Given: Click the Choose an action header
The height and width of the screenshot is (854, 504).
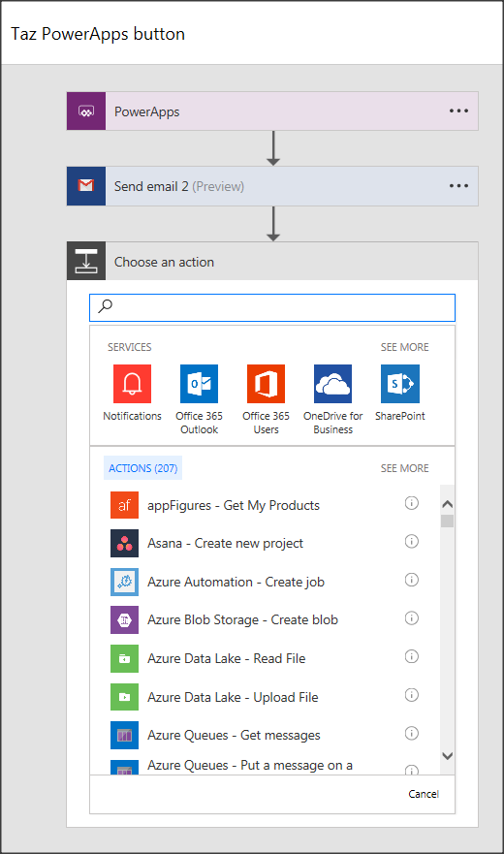Looking at the screenshot, I should click(272, 262).
